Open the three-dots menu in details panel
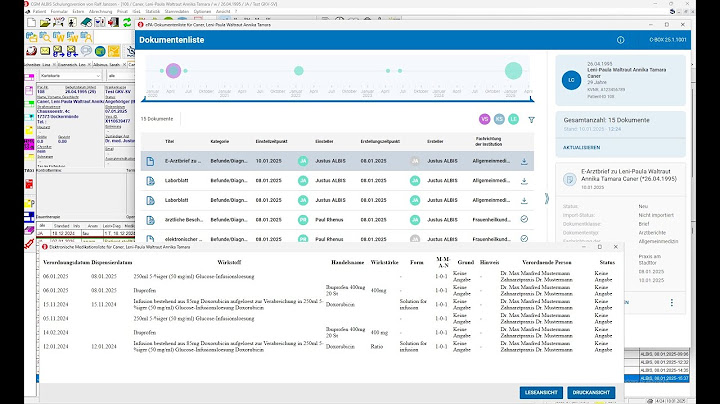Image resolution: width=720 pixels, height=404 pixels. pos(672,303)
